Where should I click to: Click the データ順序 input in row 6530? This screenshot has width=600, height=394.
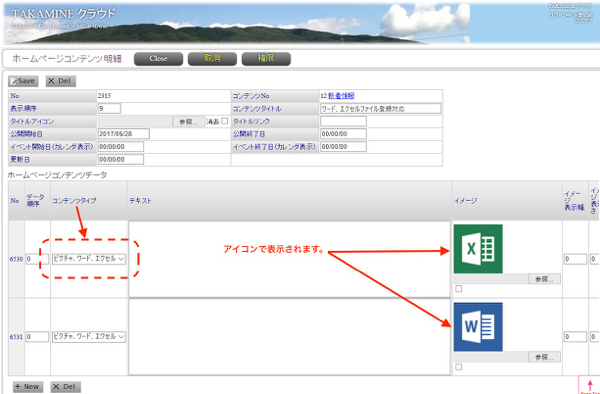click(x=37, y=259)
